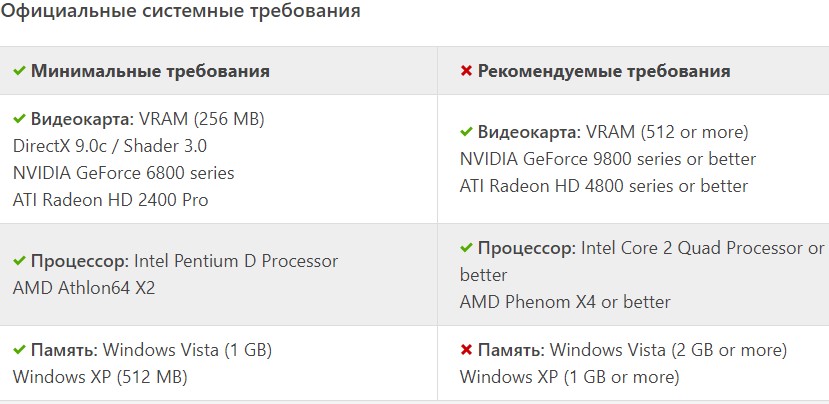
Task: Click the DirectX 9.0c / Shader 3.0 line
Action: pos(110,146)
